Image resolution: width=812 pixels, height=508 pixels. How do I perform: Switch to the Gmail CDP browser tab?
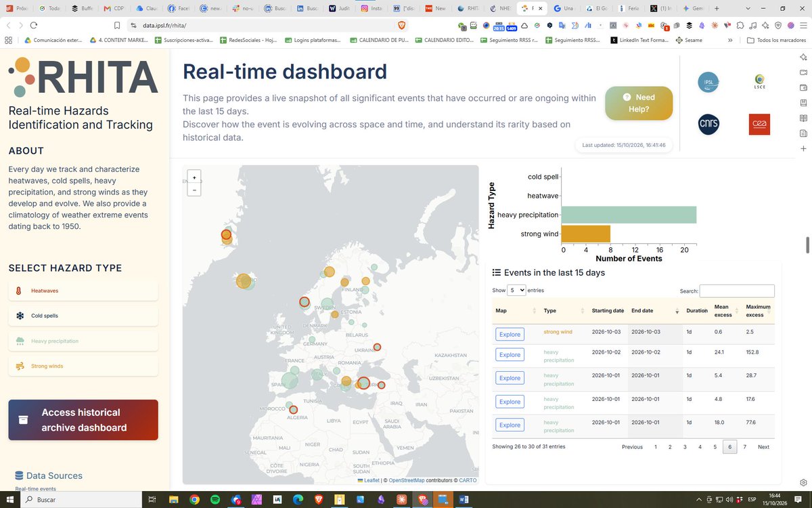coord(114,9)
